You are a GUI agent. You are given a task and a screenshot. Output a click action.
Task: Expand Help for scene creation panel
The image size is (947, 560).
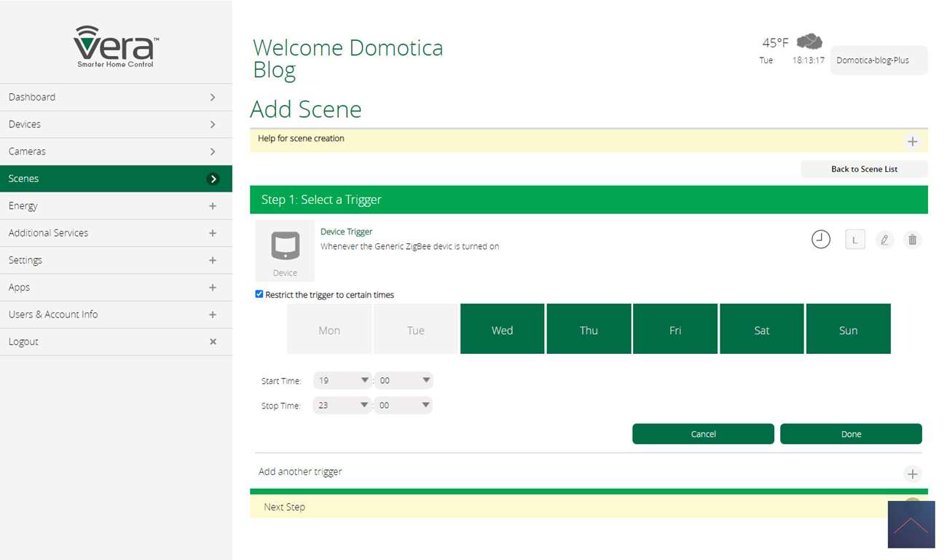tap(912, 141)
